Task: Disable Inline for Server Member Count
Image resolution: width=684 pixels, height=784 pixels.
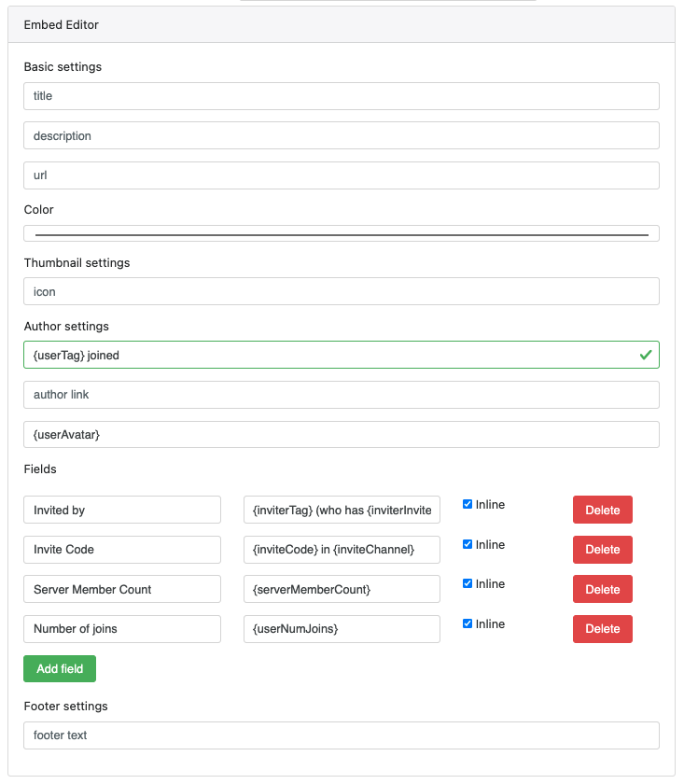Action: tap(468, 583)
